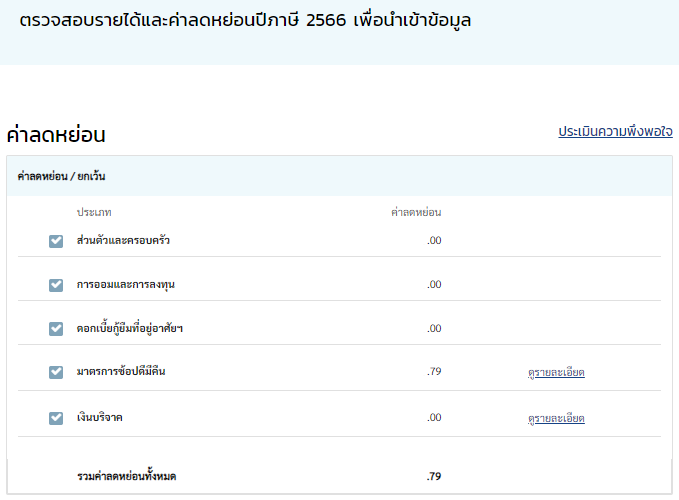679x500 pixels.
Task: Select the เงินบริจาค label
Action: pos(100,417)
